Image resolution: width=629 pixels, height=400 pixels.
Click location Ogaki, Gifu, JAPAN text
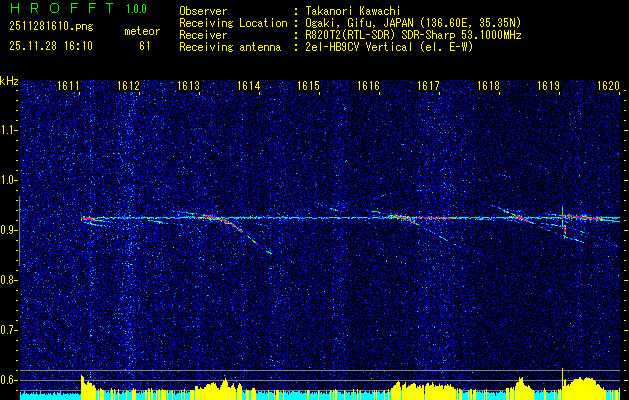(413, 23)
